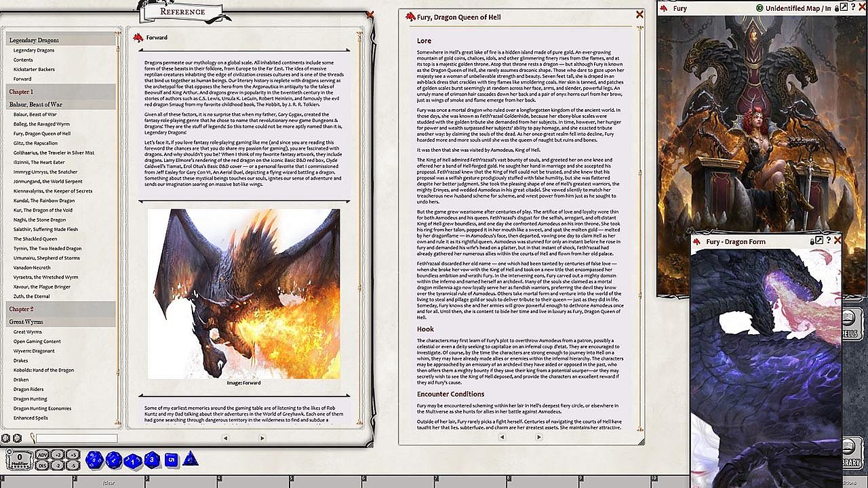Click the Modifier value box

coord(20,460)
